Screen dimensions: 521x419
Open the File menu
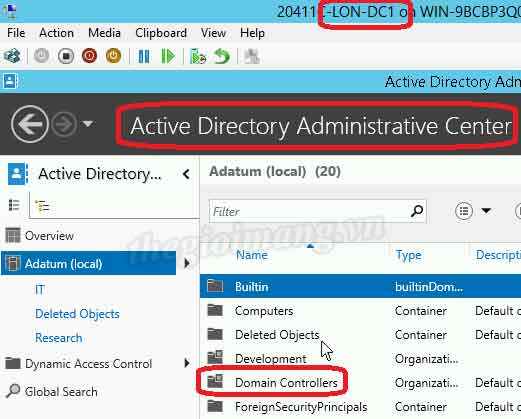click(16, 33)
